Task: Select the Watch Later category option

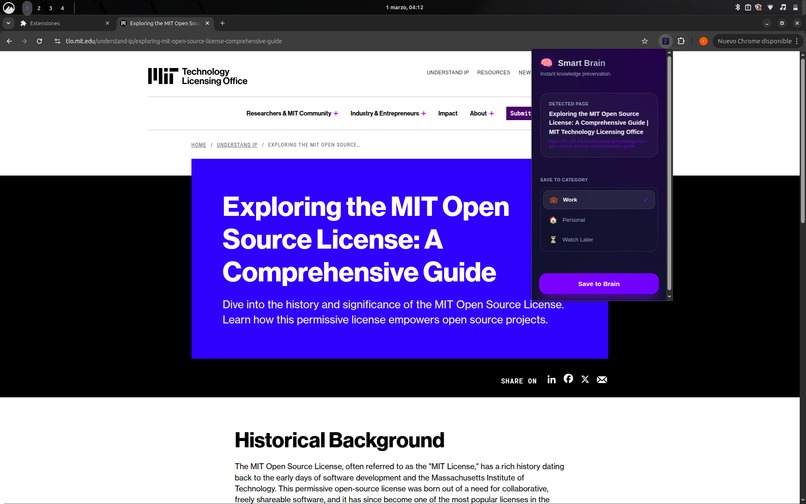Action: coord(599,240)
